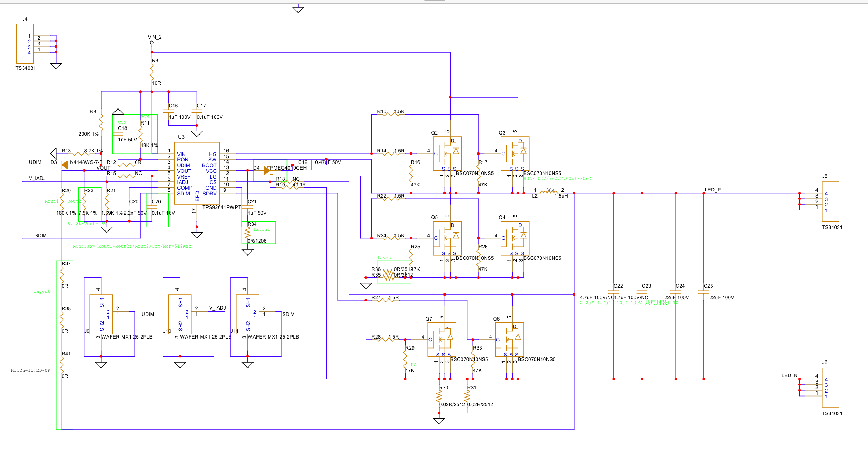Click the LED_P net label
868x467 pixels.
point(712,190)
